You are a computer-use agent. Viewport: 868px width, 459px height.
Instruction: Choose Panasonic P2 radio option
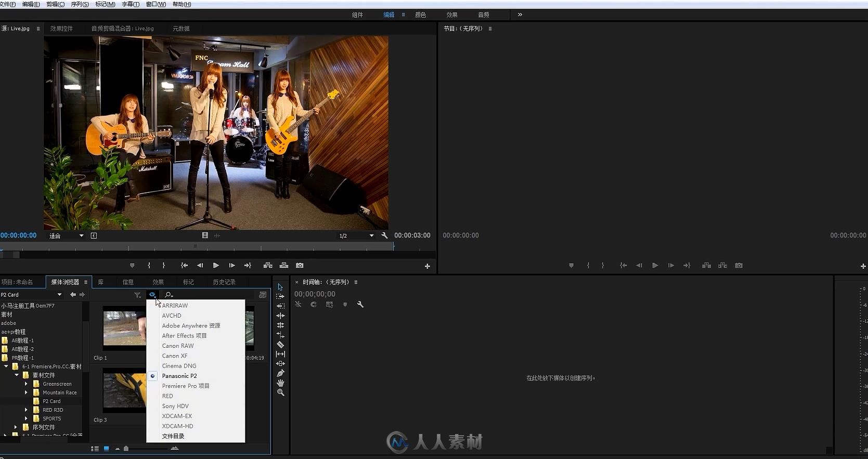tap(179, 376)
